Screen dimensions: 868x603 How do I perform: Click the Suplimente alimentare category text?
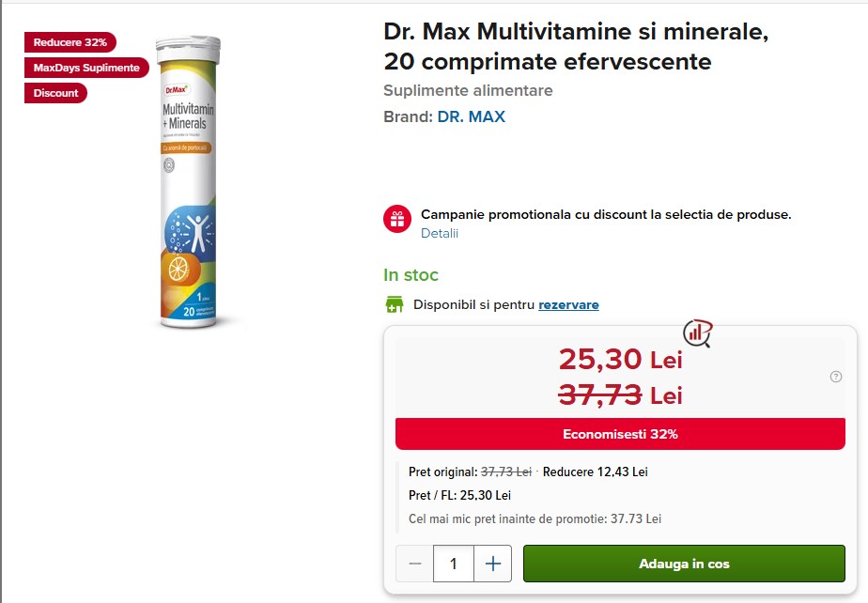click(468, 90)
